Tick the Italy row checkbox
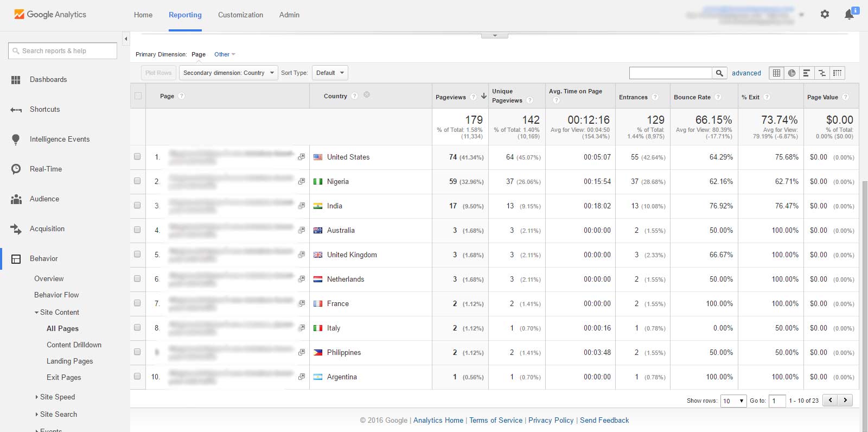868x432 pixels. [x=137, y=327]
